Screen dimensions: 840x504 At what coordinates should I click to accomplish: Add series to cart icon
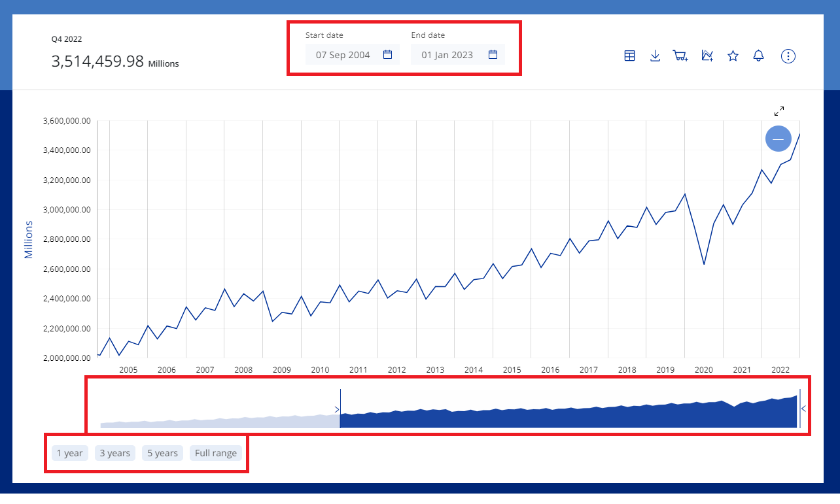(680, 56)
